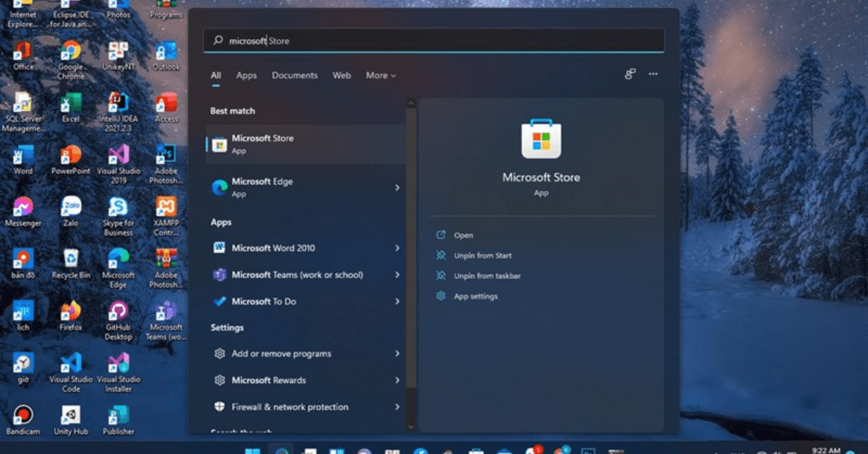Open the three-dot options menu in the search panel

pos(653,74)
